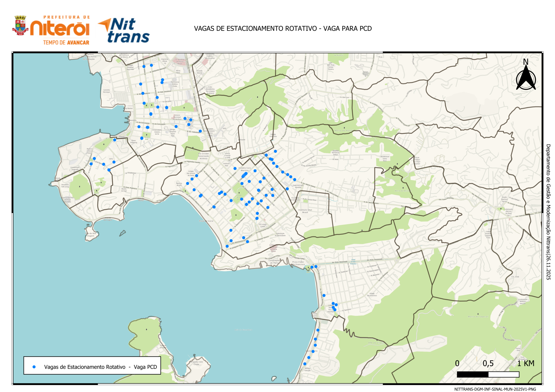The width and height of the screenshot is (555, 392).
Task: Click the 'Instituto Vital Brazil' label
Action: [x=305, y=211]
